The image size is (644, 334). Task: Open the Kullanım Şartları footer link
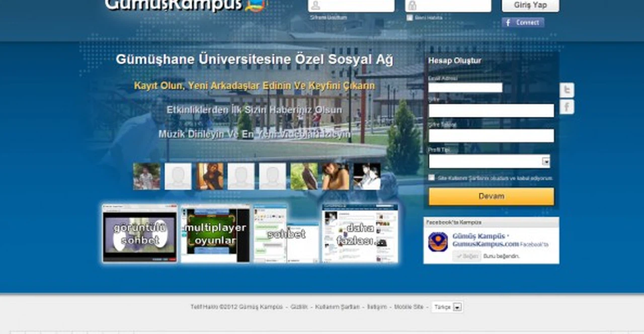[x=337, y=307]
